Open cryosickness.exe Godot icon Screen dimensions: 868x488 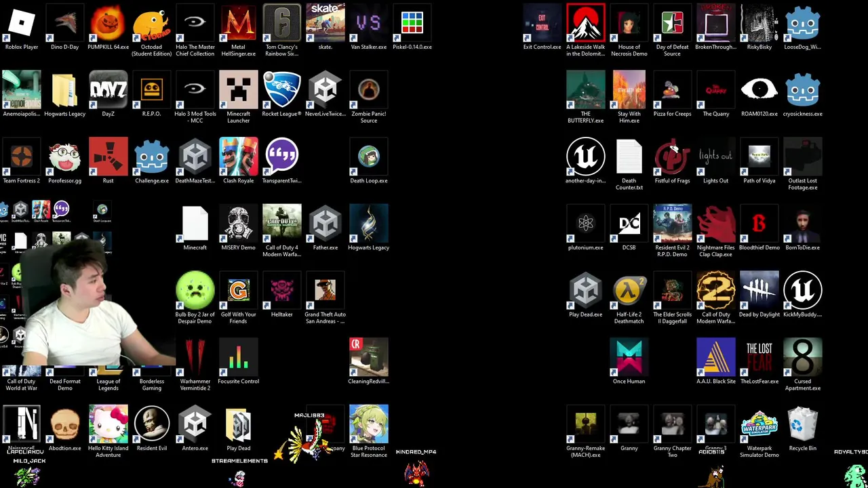click(x=803, y=89)
